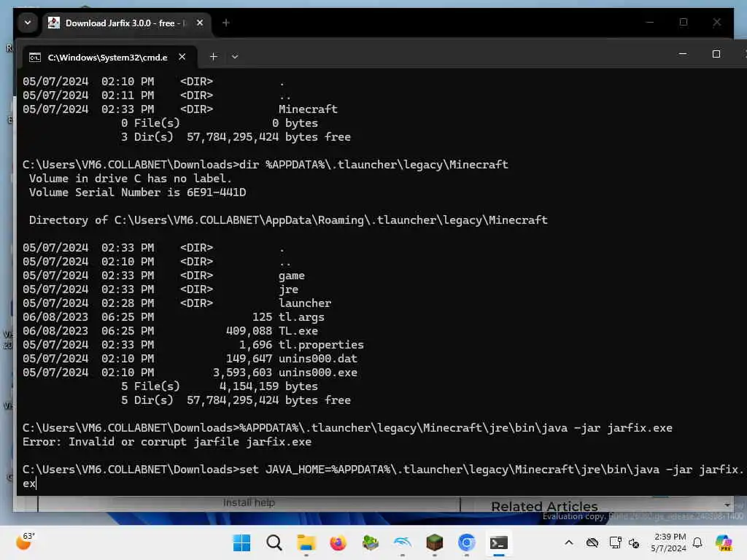Open the landscape game icon in the taskbar
This screenshot has width=747, height=560.
tap(370, 542)
